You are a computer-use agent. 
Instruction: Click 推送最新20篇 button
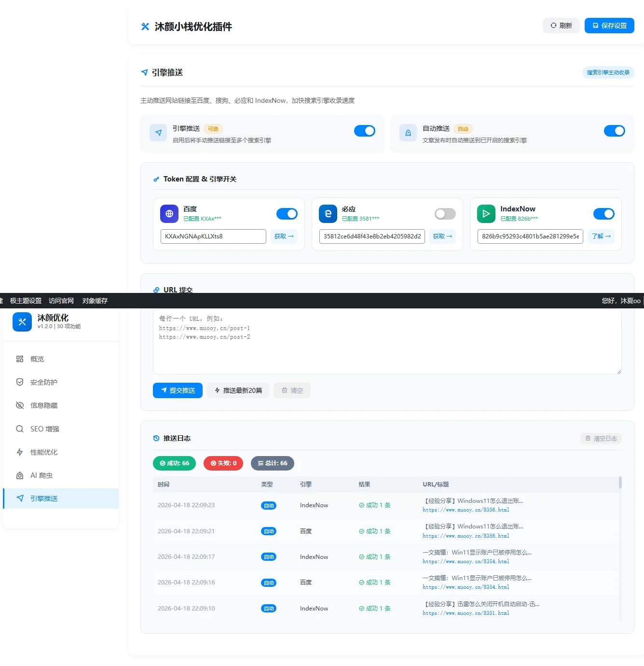point(238,390)
